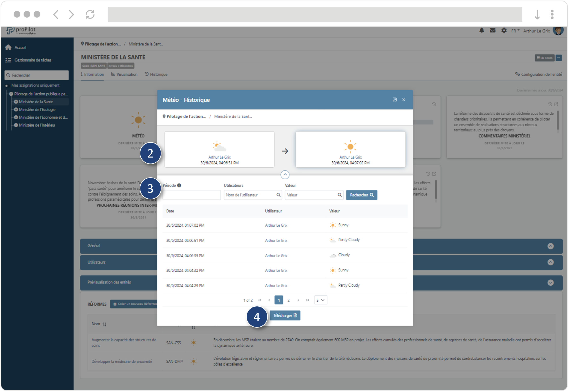The image size is (569, 392).
Task: Expand the Météo Historique dialog to fullscreen
Action: point(395,100)
